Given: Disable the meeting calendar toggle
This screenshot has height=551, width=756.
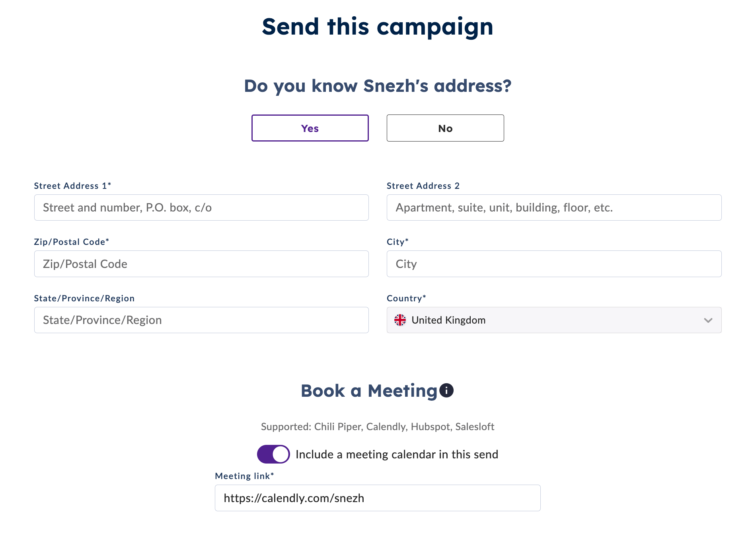Looking at the screenshot, I should (x=273, y=454).
